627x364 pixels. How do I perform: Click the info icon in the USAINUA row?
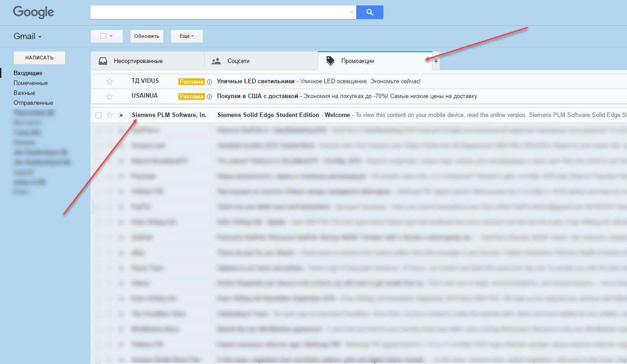[209, 97]
